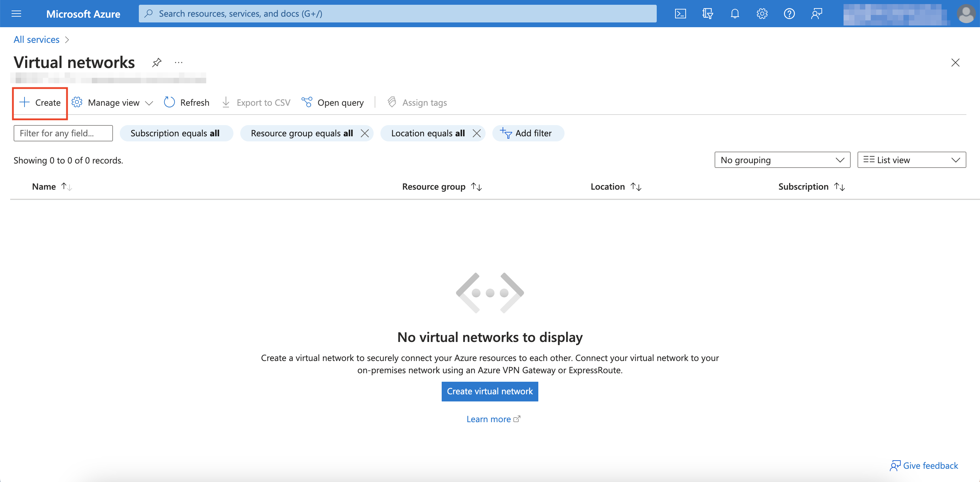Open the directory and subscription filter
The width and height of the screenshot is (980, 482).
click(708, 13)
